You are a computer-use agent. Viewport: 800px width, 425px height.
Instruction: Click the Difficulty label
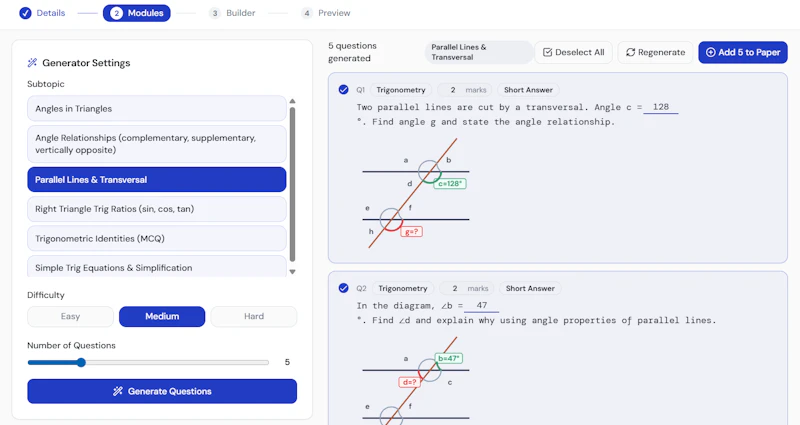tap(46, 295)
